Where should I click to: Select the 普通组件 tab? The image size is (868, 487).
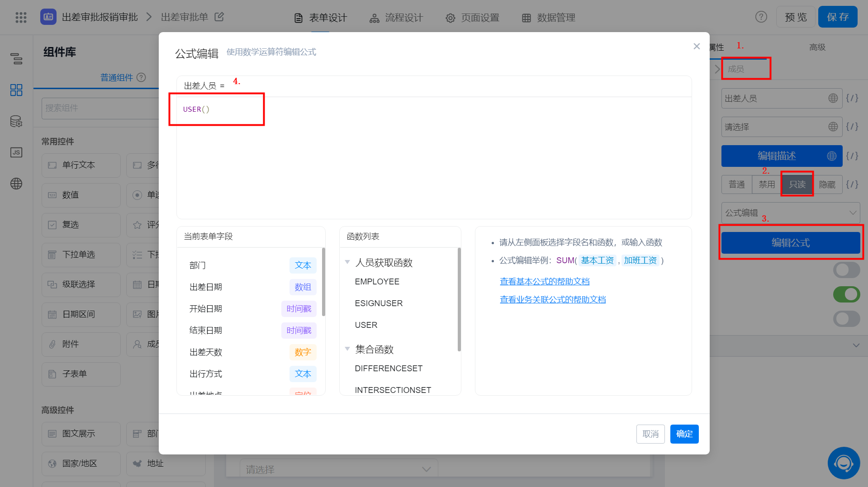(117, 77)
